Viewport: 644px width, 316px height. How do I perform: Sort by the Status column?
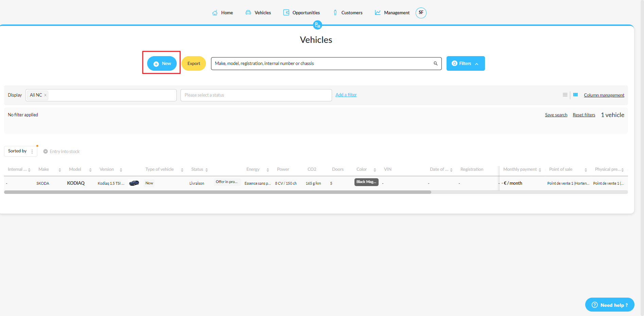(x=207, y=170)
